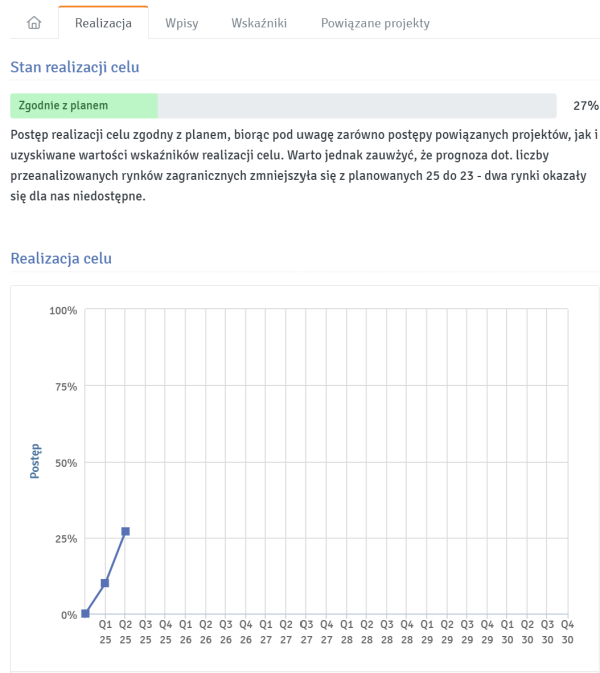Click the gray unfilled part of progress bar
The height and width of the screenshot is (673, 600).
tap(356, 106)
